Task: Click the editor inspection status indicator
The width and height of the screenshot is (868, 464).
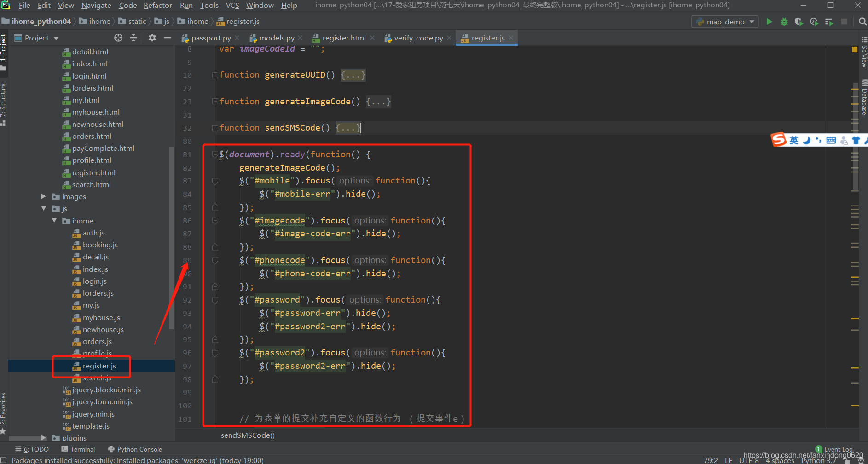Action: point(855,49)
